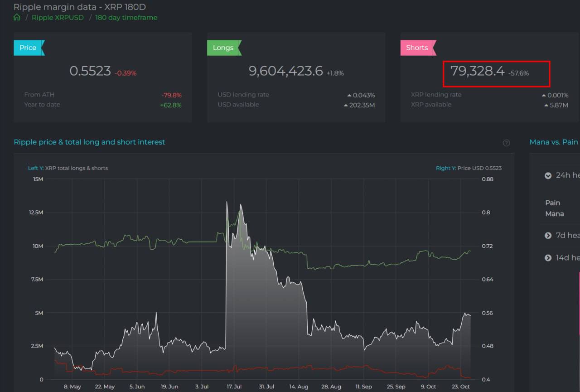Click the chart title about long and short interest

click(89, 142)
